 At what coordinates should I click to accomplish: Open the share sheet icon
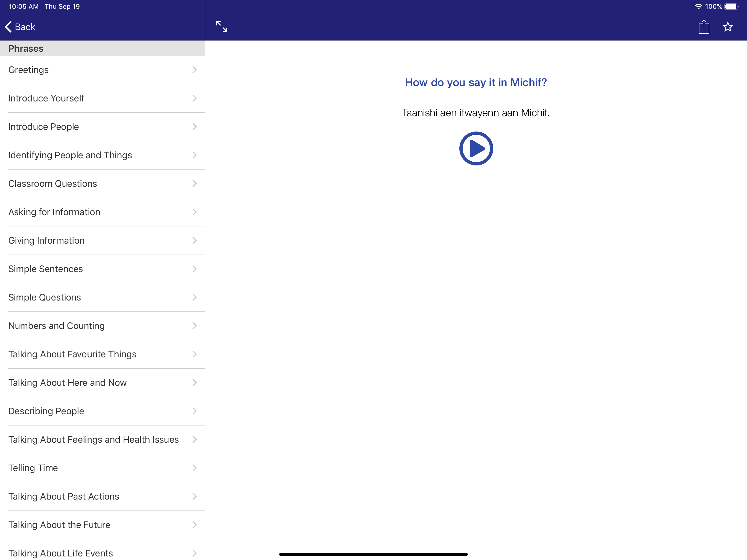[x=704, y=27]
